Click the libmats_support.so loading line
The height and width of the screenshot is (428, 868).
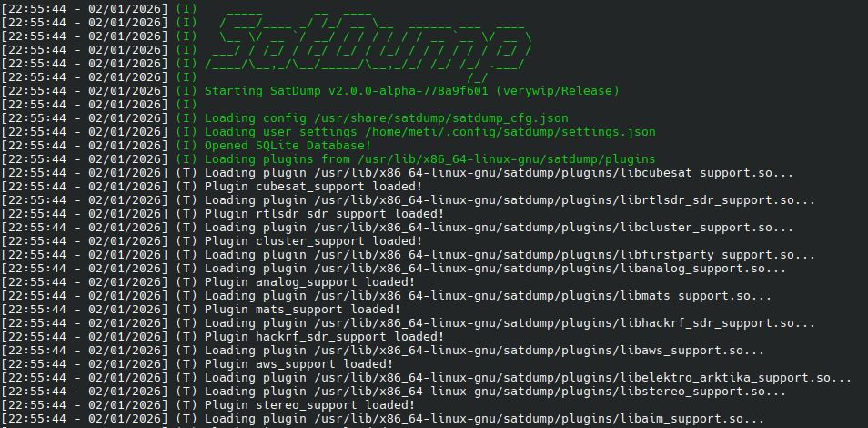click(387, 296)
